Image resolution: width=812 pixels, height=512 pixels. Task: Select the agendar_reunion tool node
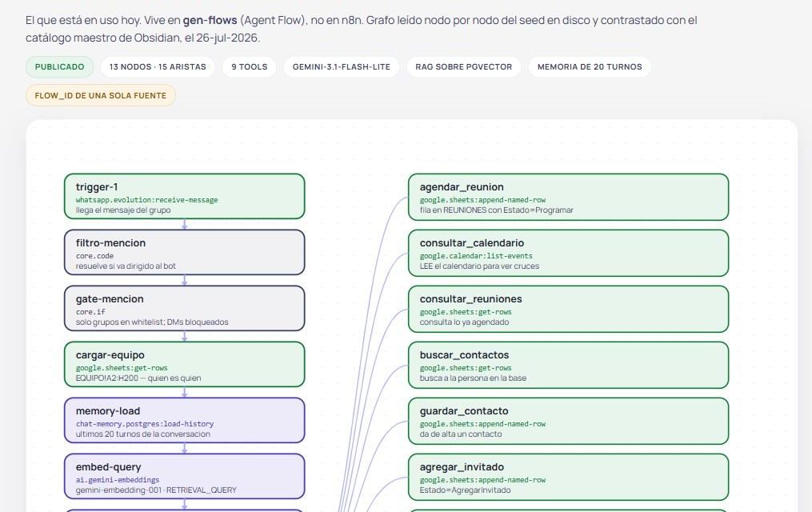(x=568, y=197)
